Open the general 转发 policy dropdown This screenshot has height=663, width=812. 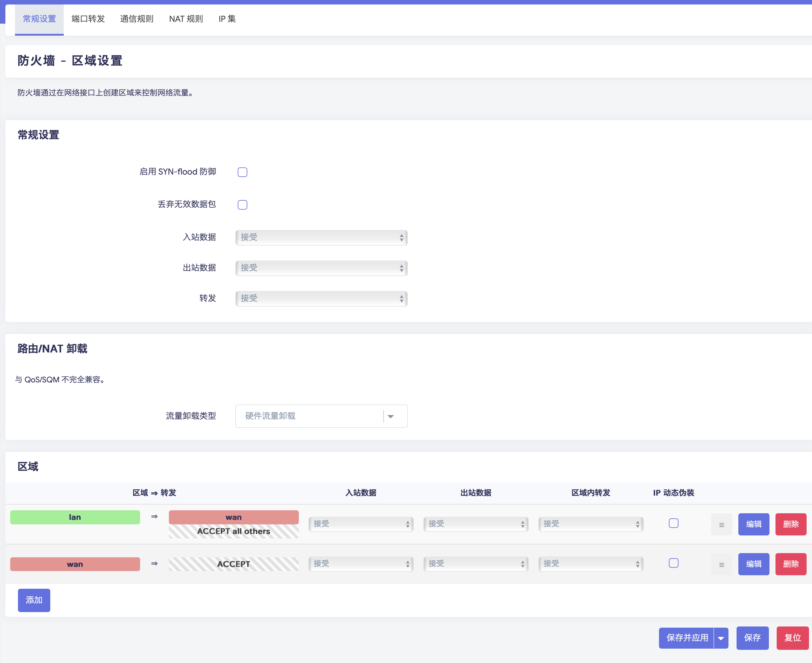pos(321,299)
